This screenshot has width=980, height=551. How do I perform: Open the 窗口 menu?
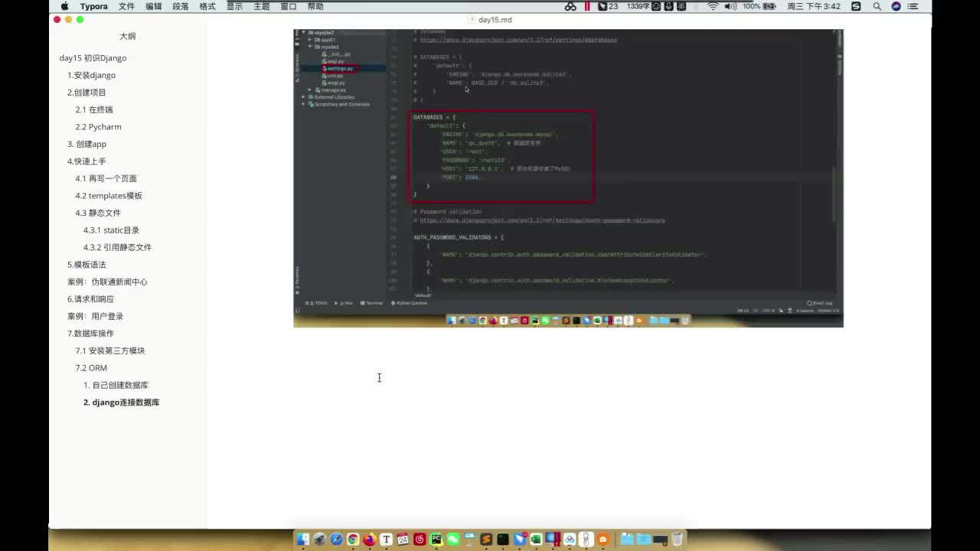point(288,6)
